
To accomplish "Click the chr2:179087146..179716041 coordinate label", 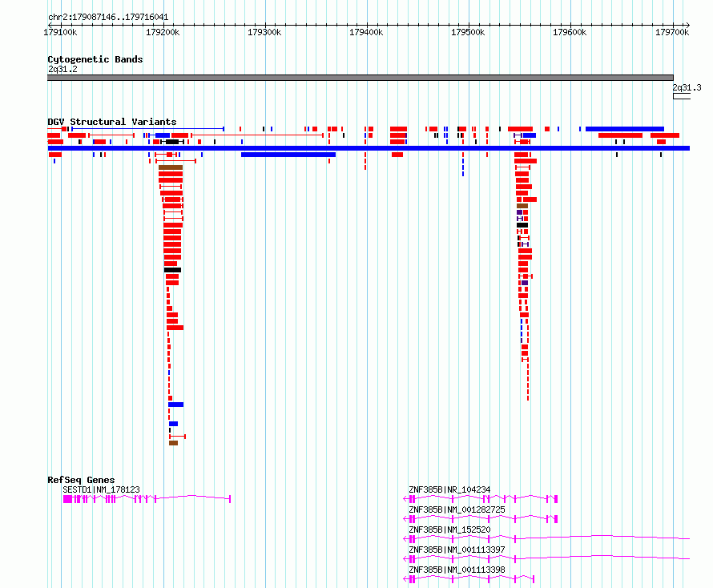I will (108, 18).
